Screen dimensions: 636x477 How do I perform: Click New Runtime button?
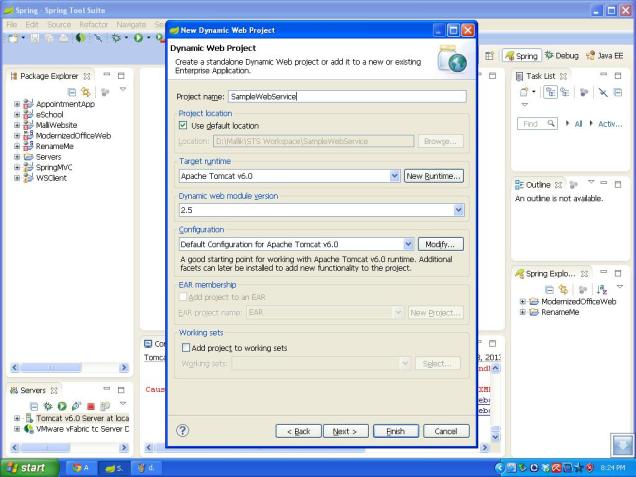pyautogui.click(x=434, y=176)
